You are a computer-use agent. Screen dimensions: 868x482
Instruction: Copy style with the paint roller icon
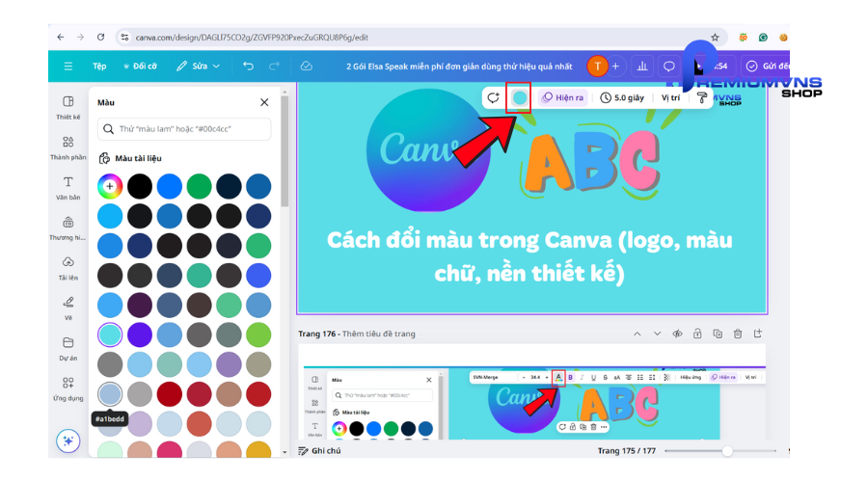click(701, 98)
